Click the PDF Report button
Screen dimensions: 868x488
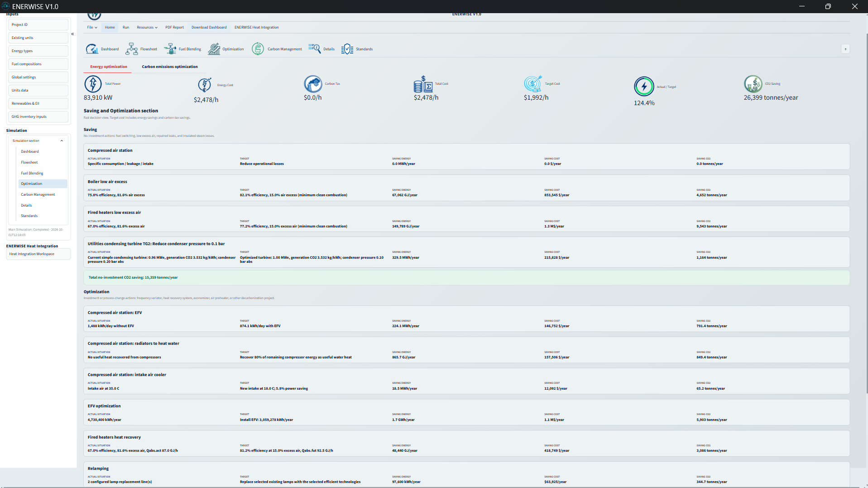pos(174,27)
